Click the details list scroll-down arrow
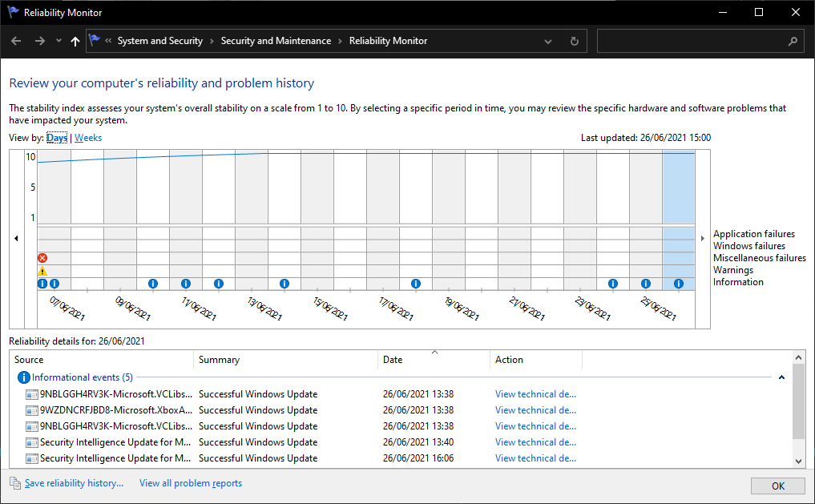Image resolution: width=815 pixels, height=504 pixels. 798,462
